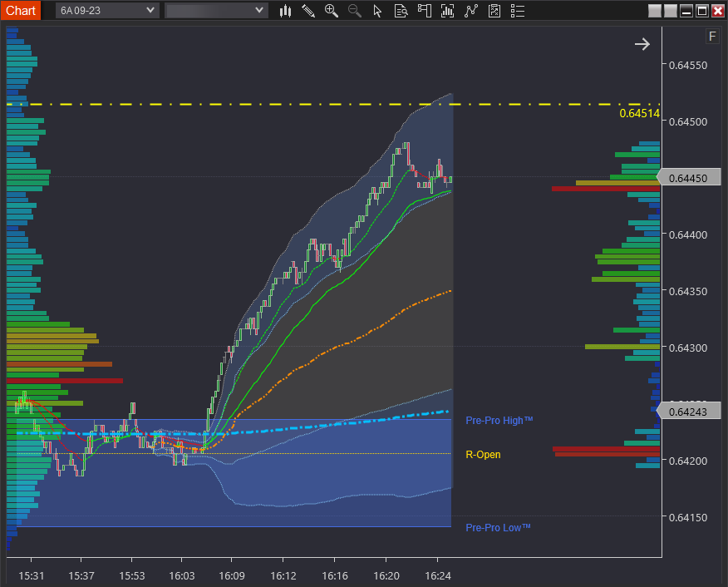This screenshot has height=587, width=728.
Task: Click the right arrow scroll-to-latest button
Action: click(642, 45)
